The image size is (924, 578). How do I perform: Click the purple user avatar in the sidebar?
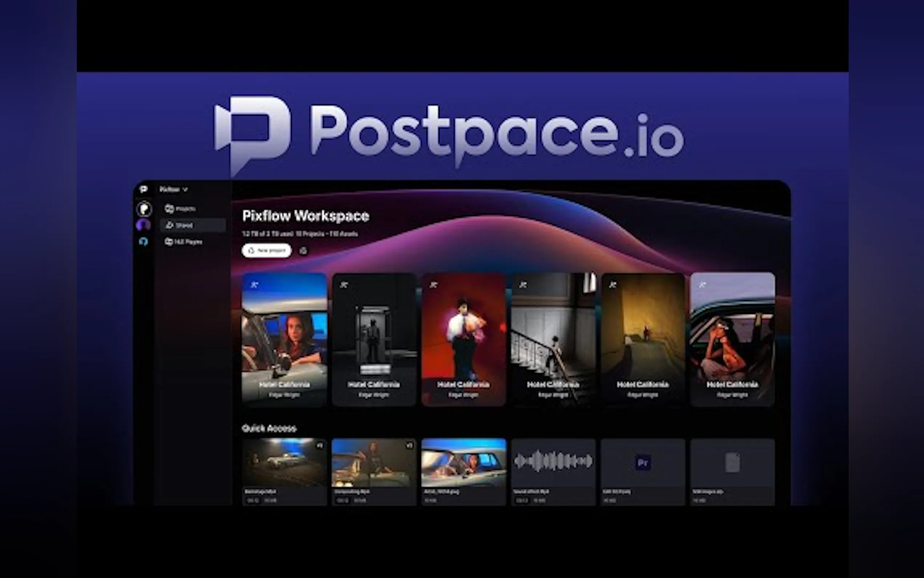click(x=144, y=226)
